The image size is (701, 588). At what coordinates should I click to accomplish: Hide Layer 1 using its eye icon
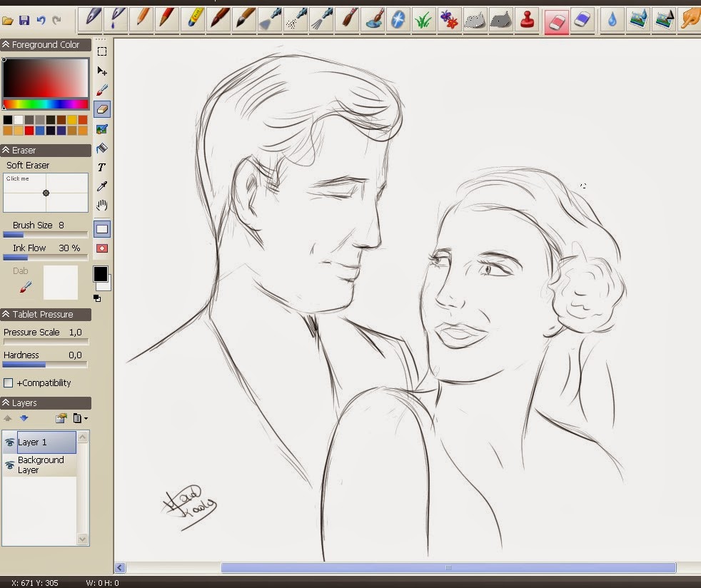(x=10, y=442)
